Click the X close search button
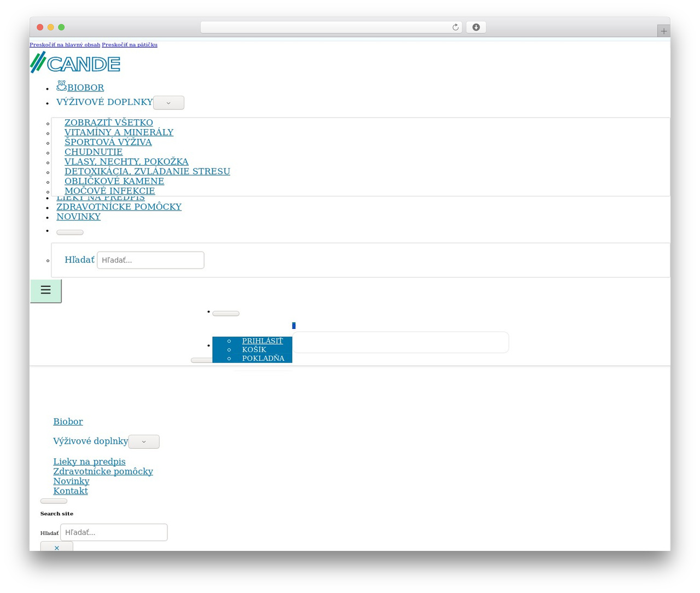This screenshot has height=593, width=700. pos(56,547)
